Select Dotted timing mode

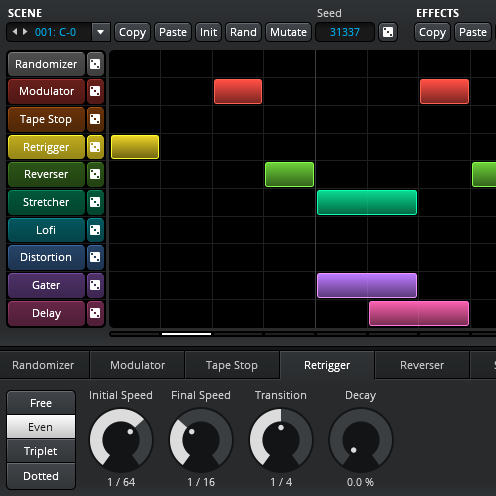tap(41, 476)
